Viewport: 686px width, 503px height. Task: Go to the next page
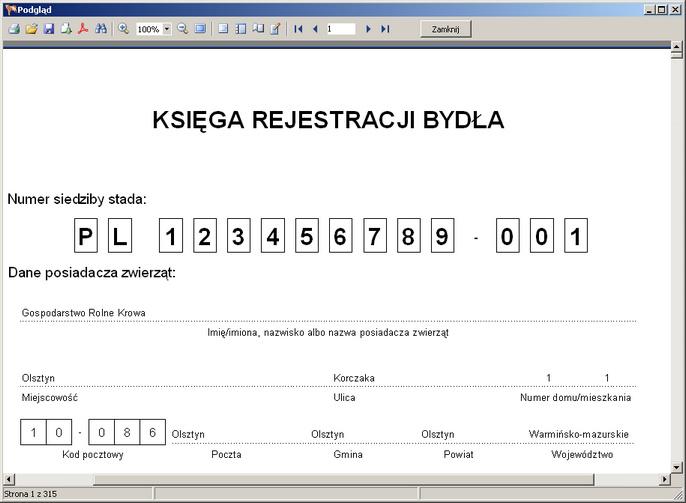tap(368, 29)
